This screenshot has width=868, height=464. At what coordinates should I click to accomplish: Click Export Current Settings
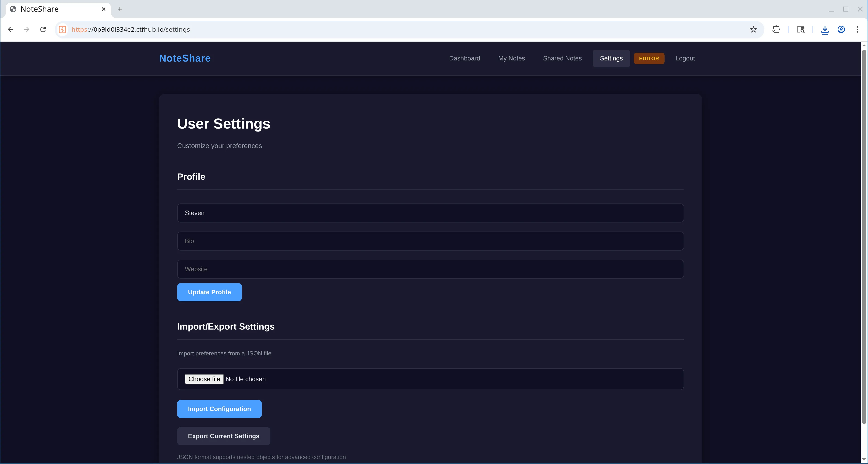coord(223,436)
